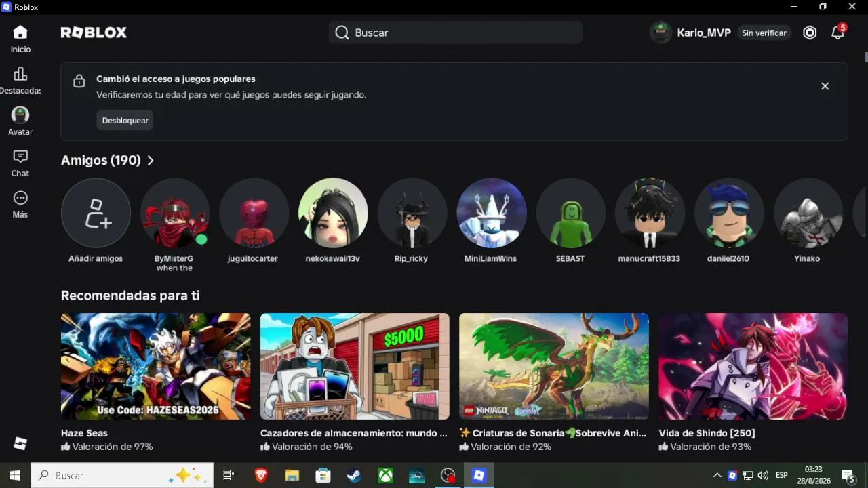Viewport: 868px width, 488px height.
Task: Open the Windows Start menu
Action: click(x=15, y=476)
